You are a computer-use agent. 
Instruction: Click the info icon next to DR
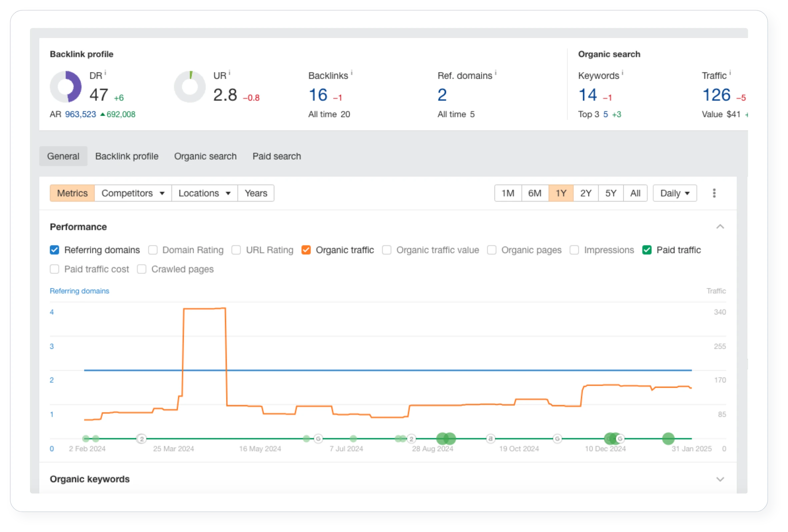(105, 73)
